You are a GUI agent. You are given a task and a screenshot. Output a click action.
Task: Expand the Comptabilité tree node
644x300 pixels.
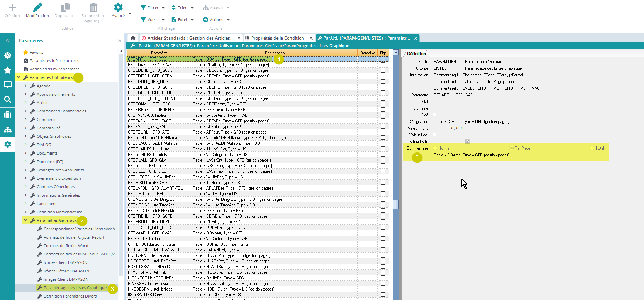[26, 128]
